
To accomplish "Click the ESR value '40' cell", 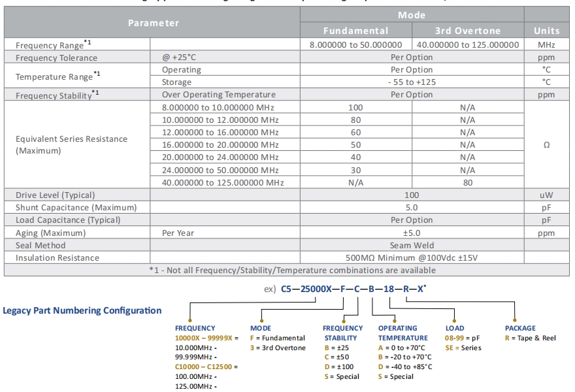I will (355, 157).
